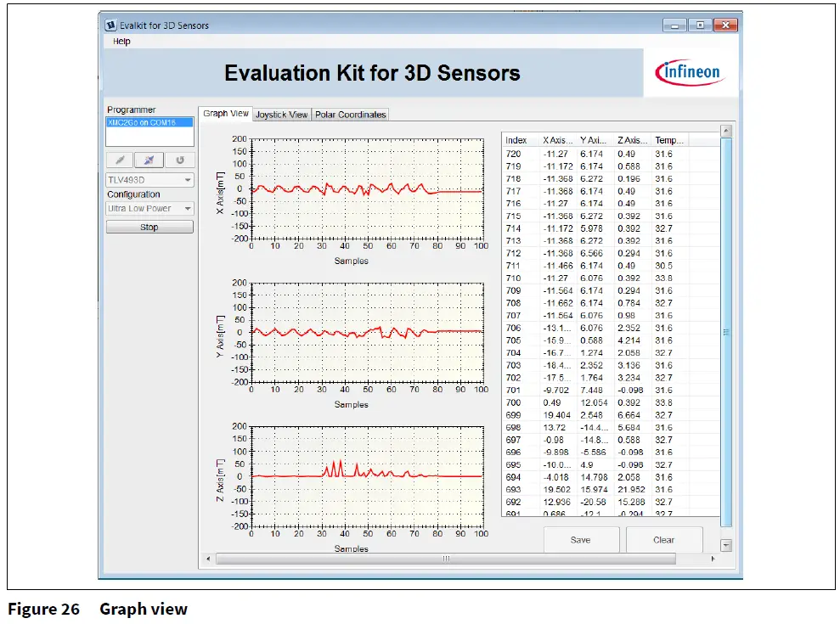Open the TLV493D sensor dropdown
This screenshot has width=840, height=624.
pos(149,180)
